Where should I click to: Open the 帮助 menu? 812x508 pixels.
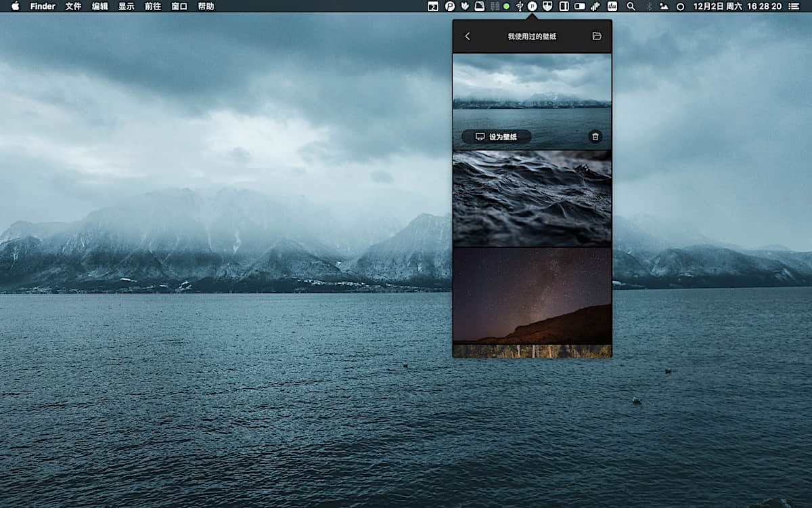[x=206, y=6]
